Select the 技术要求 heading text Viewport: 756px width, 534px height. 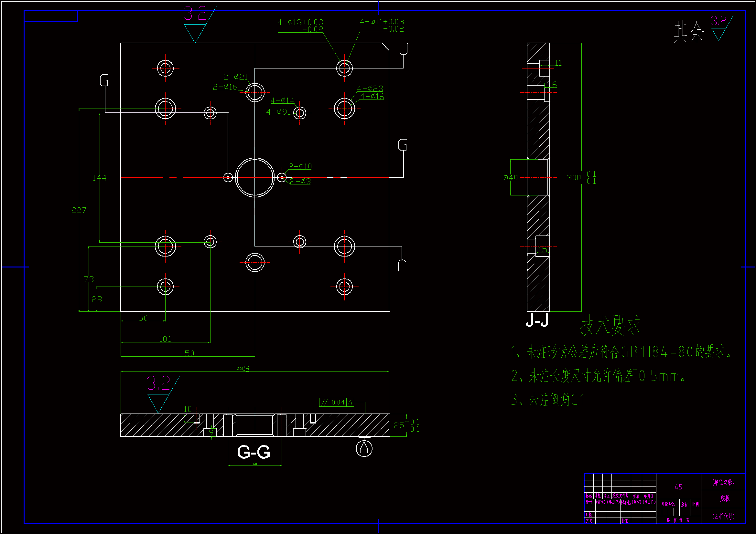pos(611,325)
